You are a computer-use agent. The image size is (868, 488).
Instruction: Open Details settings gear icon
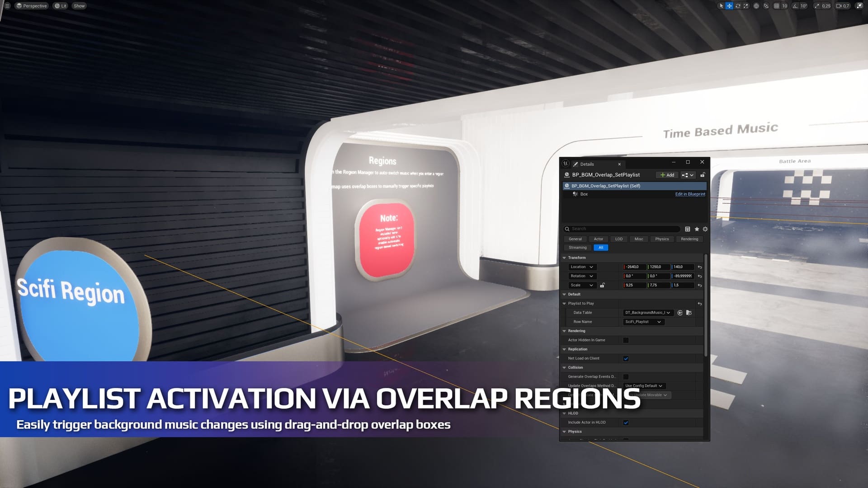[x=705, y=229]
